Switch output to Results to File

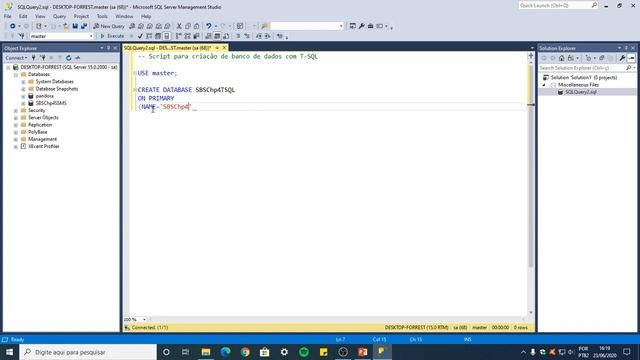[x=226, y=36]
